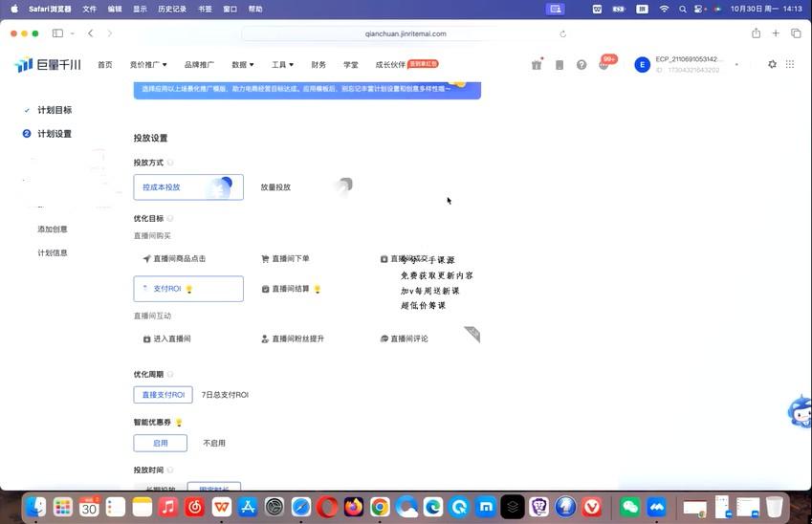The image size is (812, 524).
Task: Open the 财务 navigation tab
Action: tap(318, 65)
